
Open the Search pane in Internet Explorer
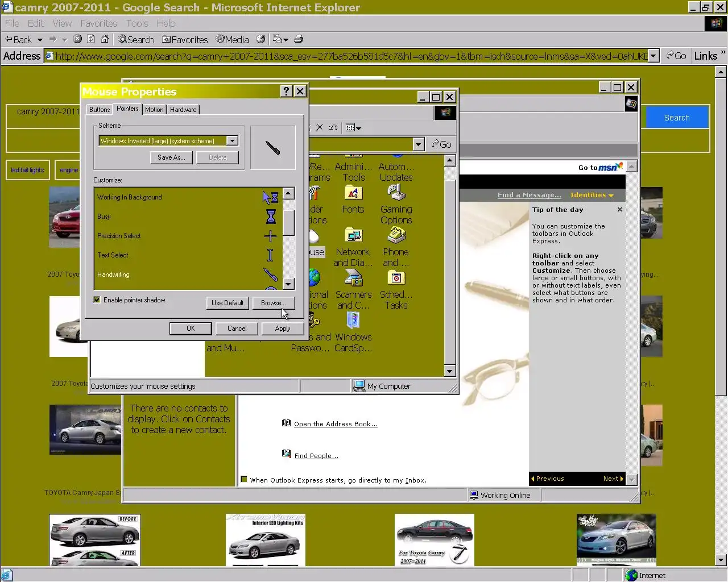click(136, 39)
